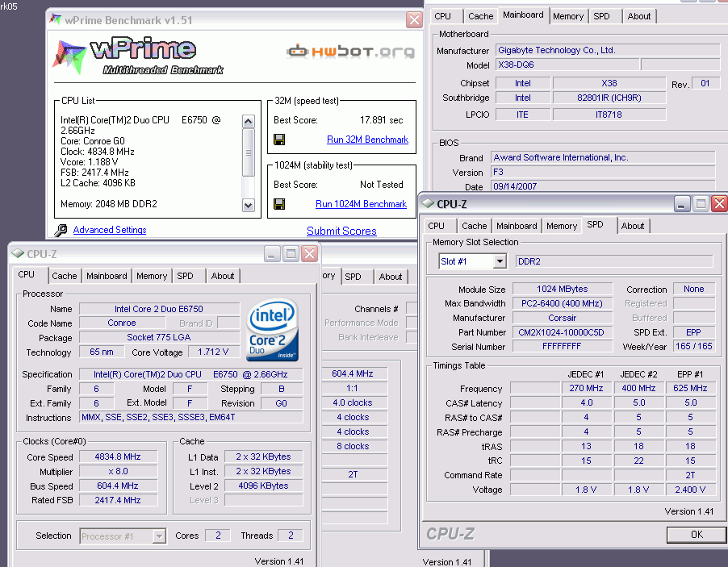Click the Max Bandwidth PC2-6400 field
The width and height of the screenshot is (728, 567).
point(561,303)
